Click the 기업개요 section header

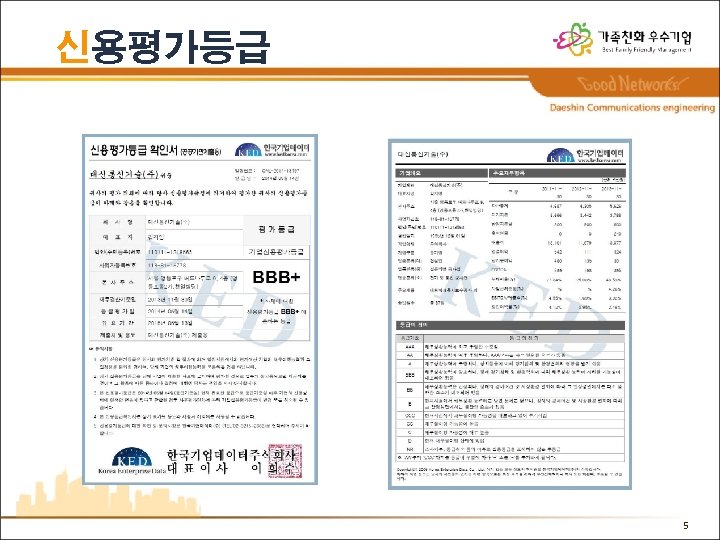441,173
